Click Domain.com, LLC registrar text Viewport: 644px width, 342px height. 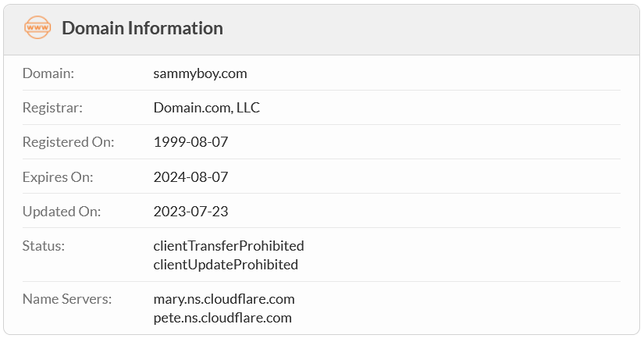(207, 108)
